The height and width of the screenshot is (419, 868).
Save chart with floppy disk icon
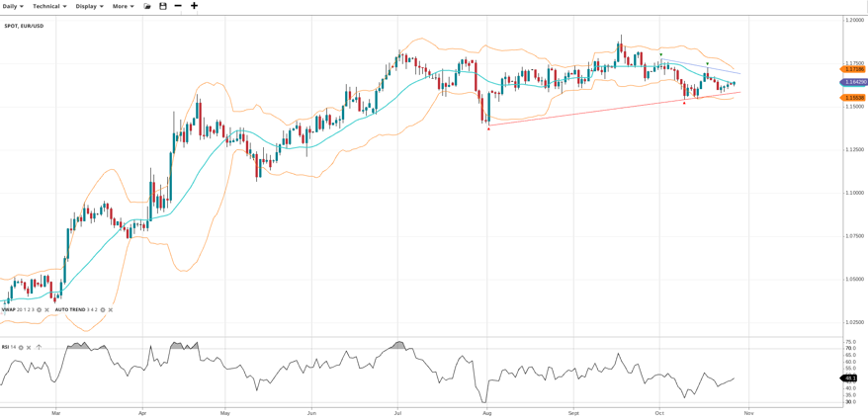pos(163,6)
